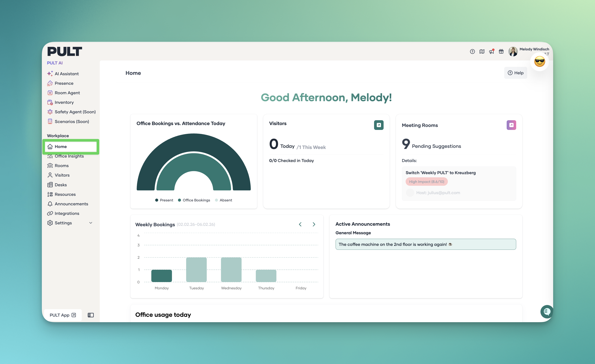The image size is (595, 364).
Task: Open Office Insights in the sidebar
Action: [x=69, y=156]
